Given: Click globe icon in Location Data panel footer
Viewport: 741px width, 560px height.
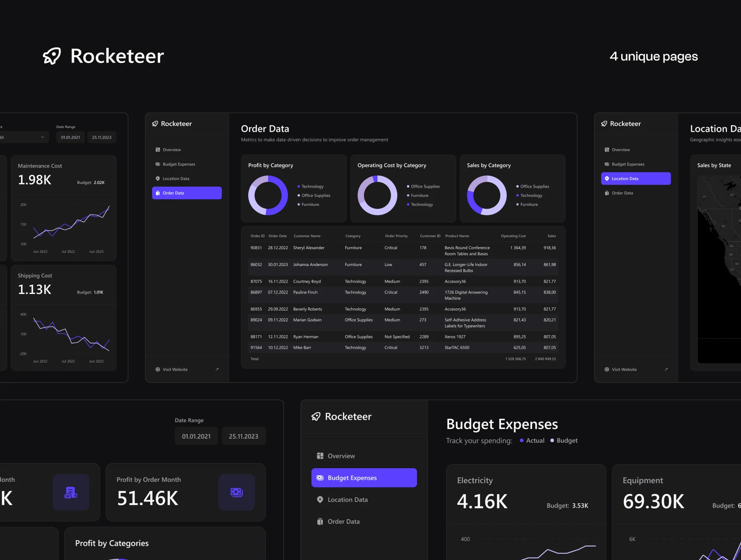Looking at the screenshot, I should (x=607, y=370).
